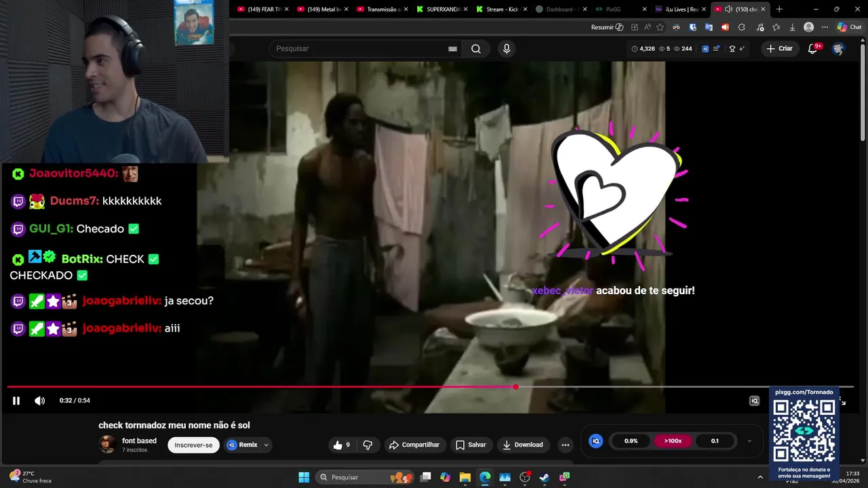Open the Edge three-dot settings menu
Screen dimensions: 868x488
tap(825, 27)
